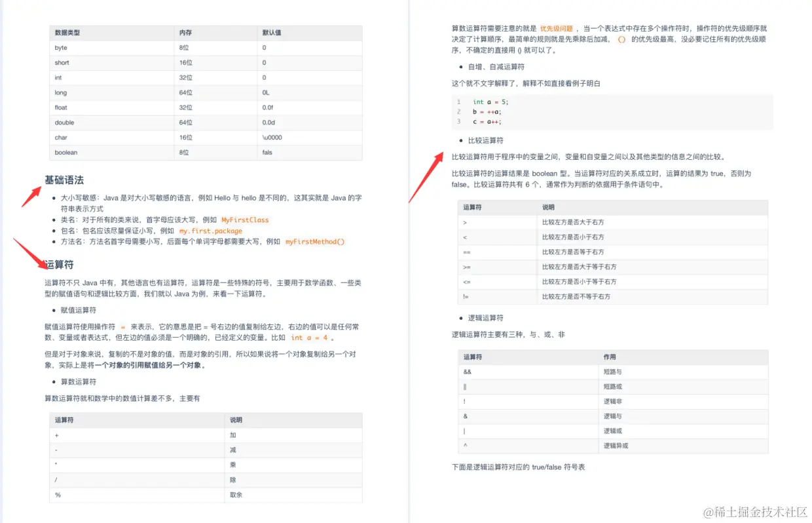The width and height of the screenshot is (812, 523).
Task: Select the 比较左方是否大于等于右方 cell
Action: tap(652, 267)
